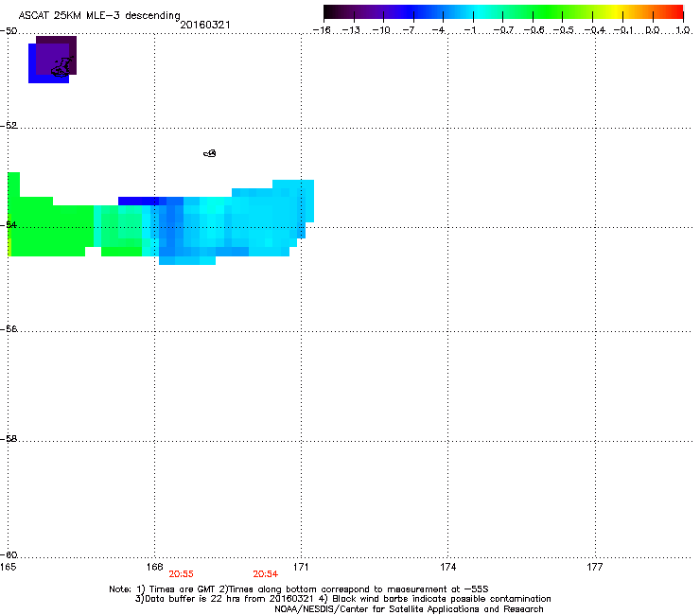Click the color bar label "-0.4"
The image size is (700, 615).
click(595, 30)
